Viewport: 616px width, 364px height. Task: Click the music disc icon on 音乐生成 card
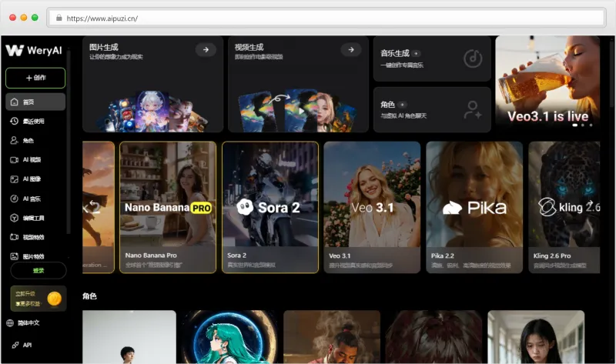click(472, 58)
